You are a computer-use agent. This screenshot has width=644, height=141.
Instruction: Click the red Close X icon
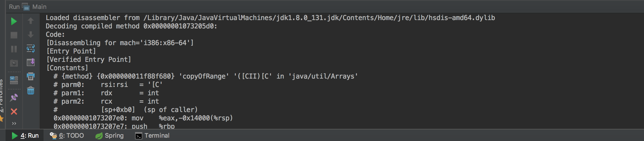click(x=14, y=111)
